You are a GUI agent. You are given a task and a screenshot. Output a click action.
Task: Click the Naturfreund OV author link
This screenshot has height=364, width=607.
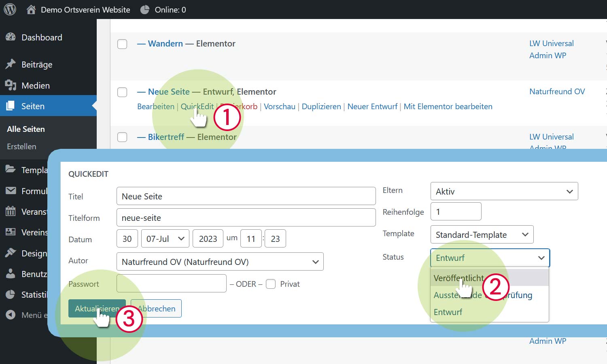tap(557, 91)
